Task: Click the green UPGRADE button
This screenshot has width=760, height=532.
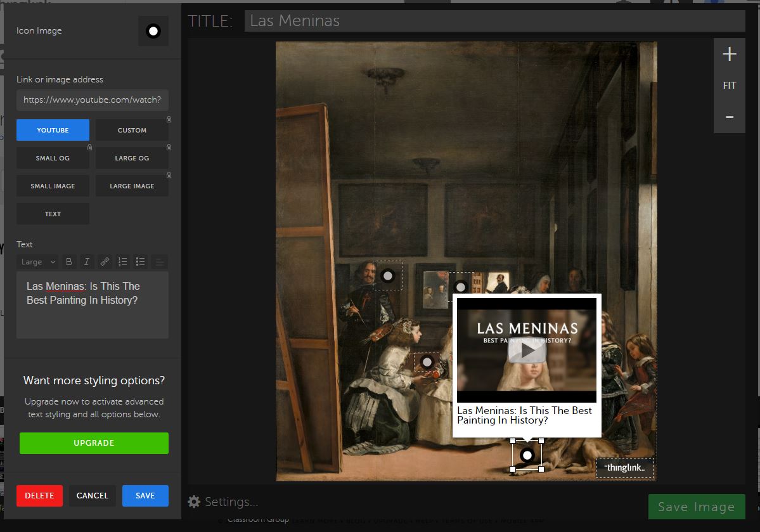Action: click(94, 443)
